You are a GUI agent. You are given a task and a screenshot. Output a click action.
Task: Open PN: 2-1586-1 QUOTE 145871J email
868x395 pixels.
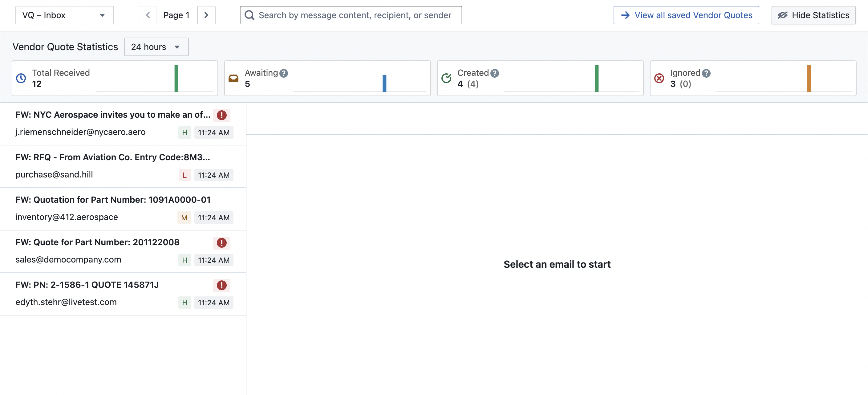(x=123, y=294)
